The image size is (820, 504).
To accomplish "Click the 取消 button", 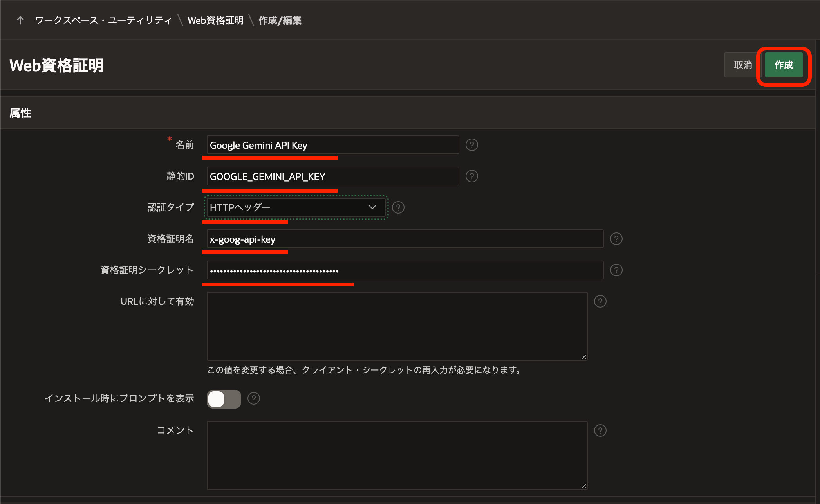I will [742, 65].
